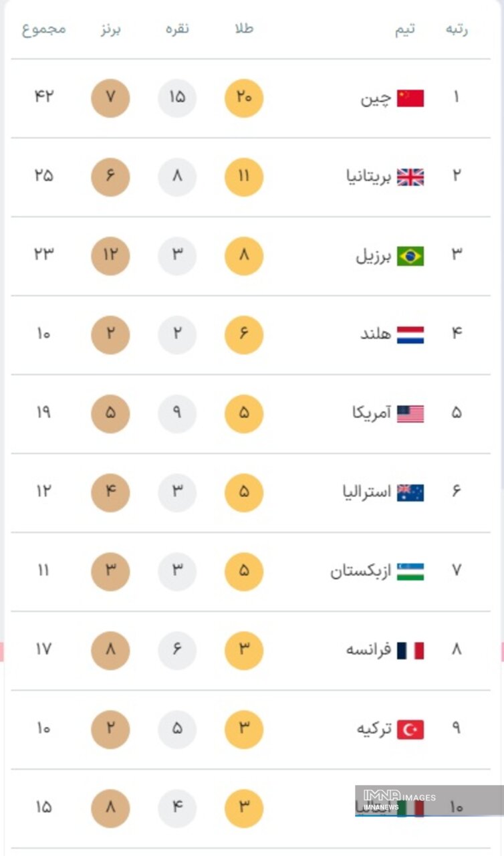The image size is (504, 856).
Task: Click the Turkey flag icon
Action: click(410, 730)
